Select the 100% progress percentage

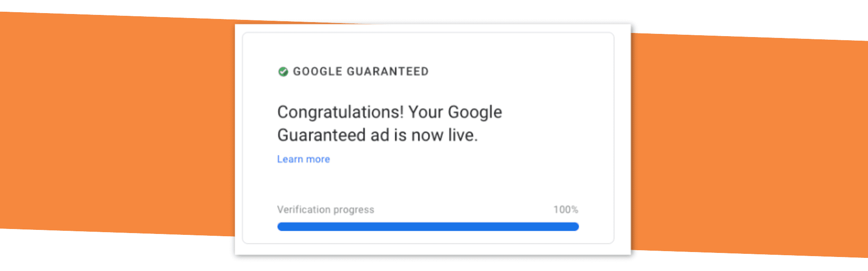tap(566, 210)
